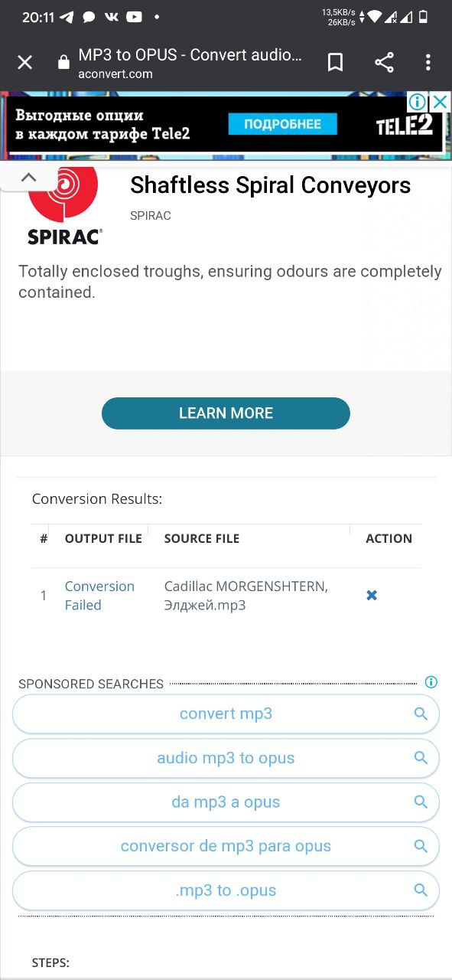Tap search icon on '.mp3 to .opus'
The image size is (452, 980).
[x=420, y=890]
